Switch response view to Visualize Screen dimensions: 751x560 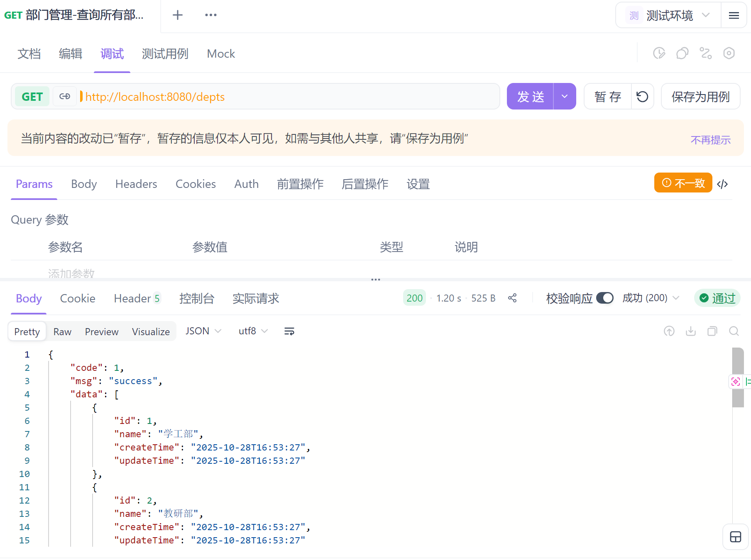(x=151, y=331)
